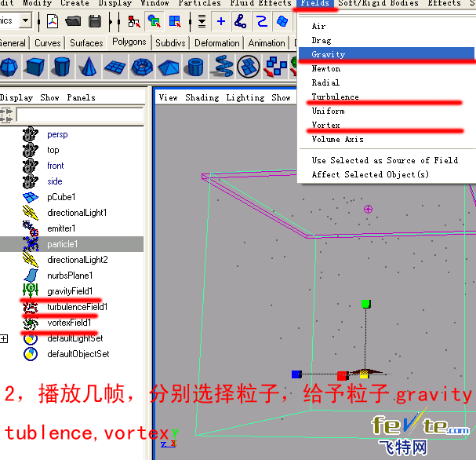Create a polygon pyramid from shelf
The width and height of the screenshot is (476, 460).
(x=168, y=67)
